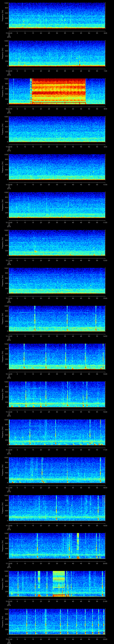Viewport: 114px width, 644px height.
Task: Click 'Frequency (Hz)' label of the 15:21:00 panel
Action: pyautogui.click(x=3, y=622)
